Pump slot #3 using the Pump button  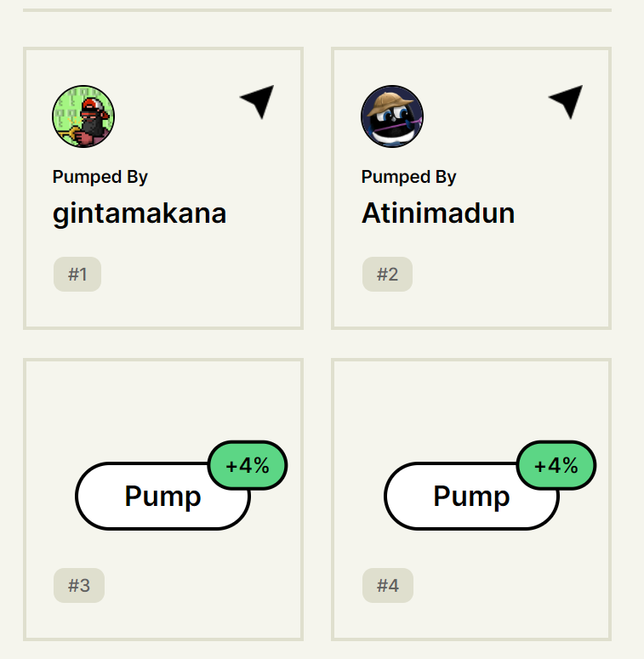pos(162,497)
